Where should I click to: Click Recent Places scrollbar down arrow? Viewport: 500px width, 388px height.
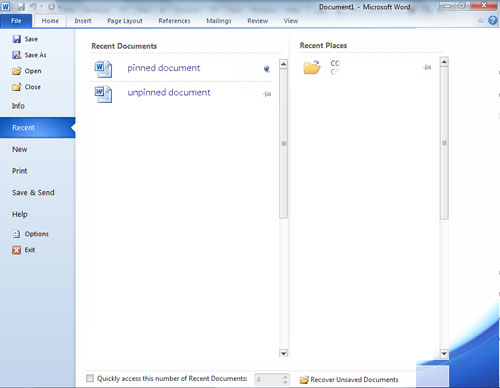click(444, 354)
